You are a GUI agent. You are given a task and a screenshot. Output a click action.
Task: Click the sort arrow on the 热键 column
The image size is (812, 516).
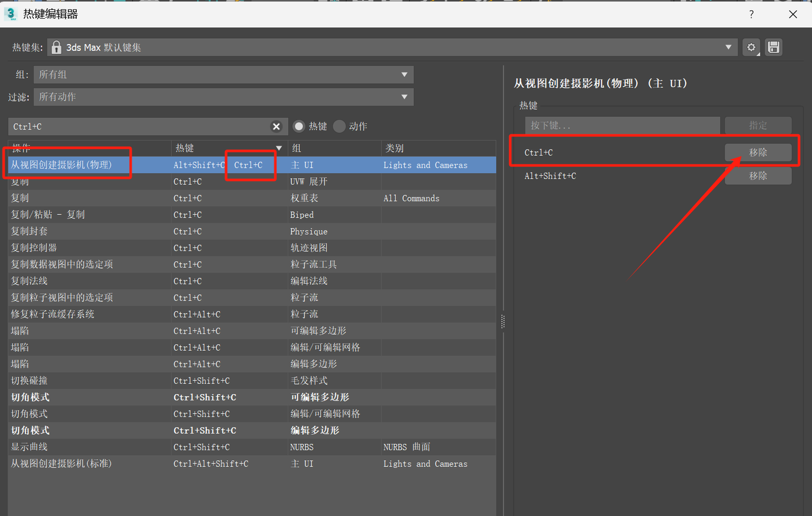[x=279, y=148]
